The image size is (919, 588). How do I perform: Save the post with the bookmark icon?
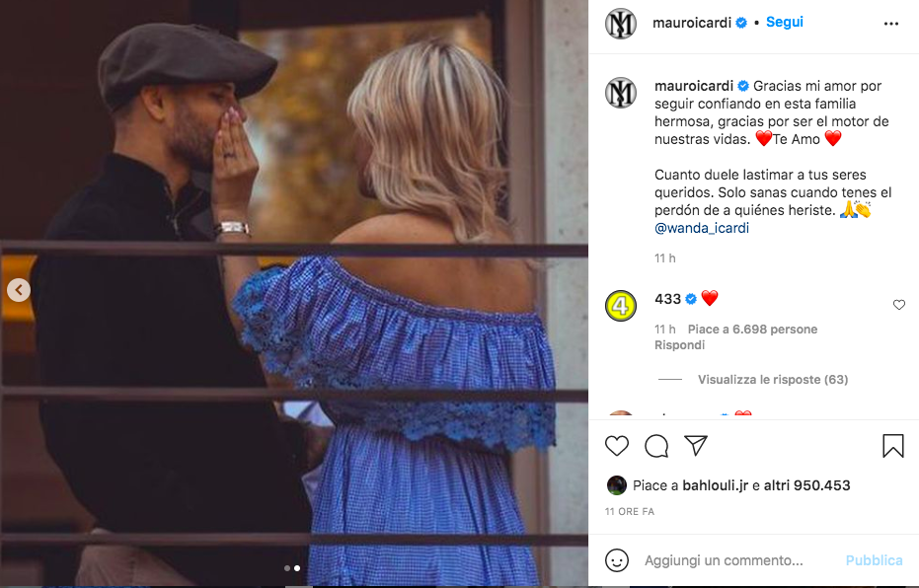click(893, 446)
